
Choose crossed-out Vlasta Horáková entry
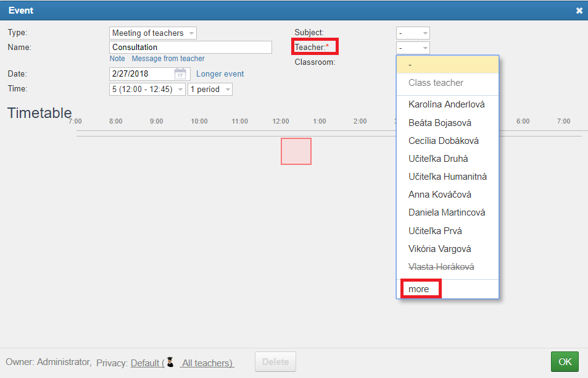(448, 267)
